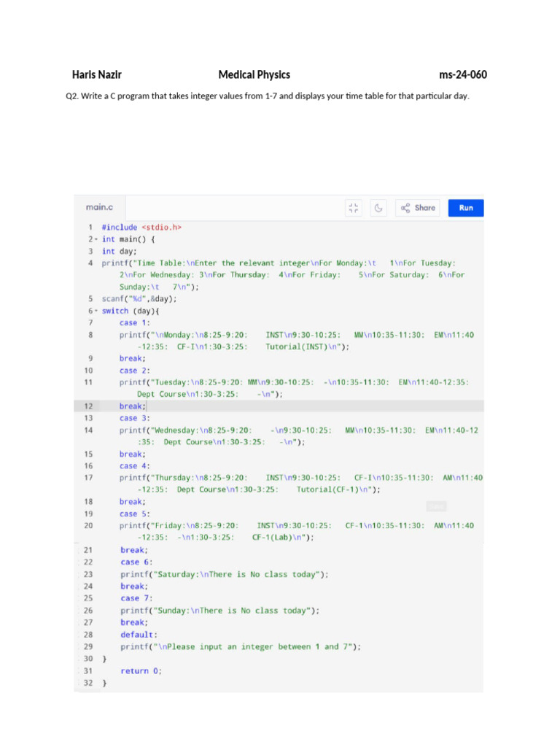Screen dimensions: 560x747
Task: Click the printf Monday timetable line 8
Action: (297, 341)
